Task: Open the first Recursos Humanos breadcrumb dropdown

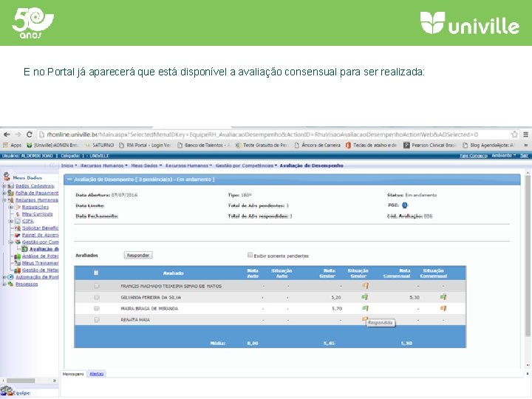Action: tap(104, 166)
